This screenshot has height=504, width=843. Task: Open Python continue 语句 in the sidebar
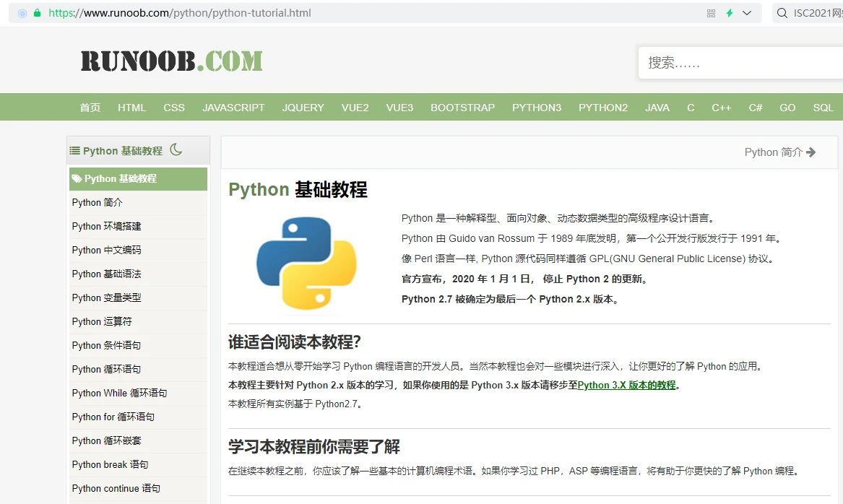click(x=138, y=488)
